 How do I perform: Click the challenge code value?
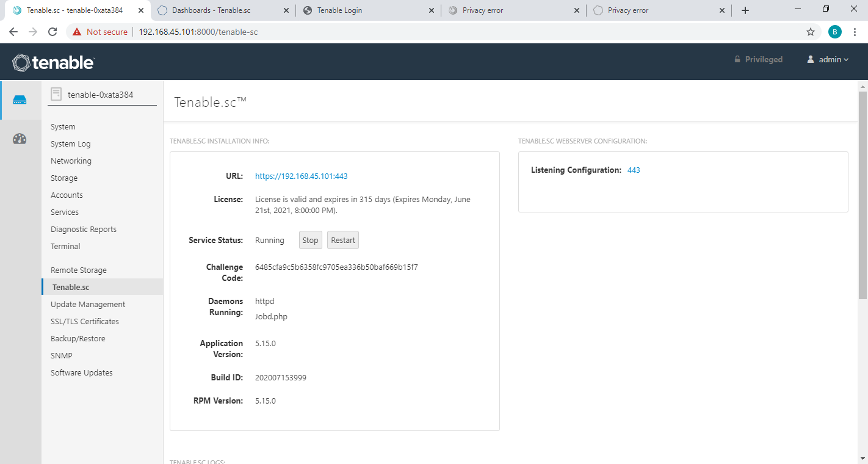click(336, 267)
